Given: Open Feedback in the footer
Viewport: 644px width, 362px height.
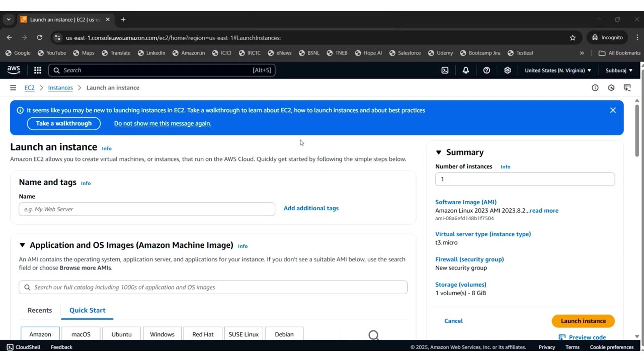Looking at the screenshot, I should 61,347.
